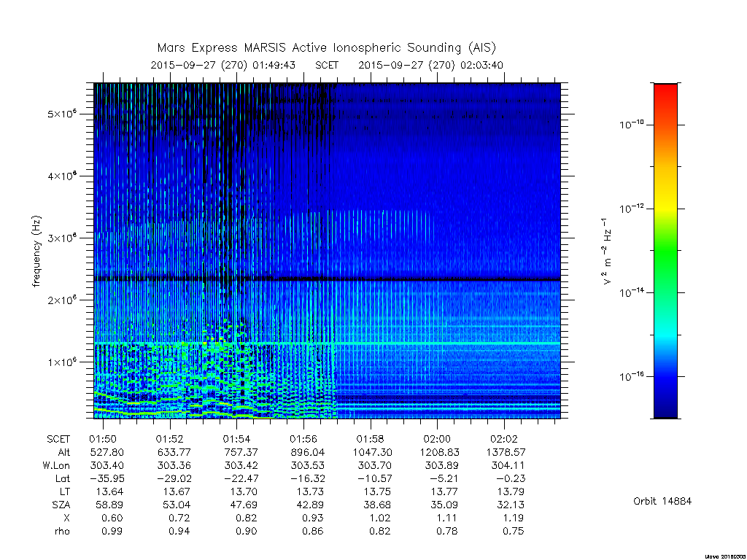The height and width of the screenshot is (560, 747).
Task: Click the 02:02 SCET tick label
Action: point(503,439)
